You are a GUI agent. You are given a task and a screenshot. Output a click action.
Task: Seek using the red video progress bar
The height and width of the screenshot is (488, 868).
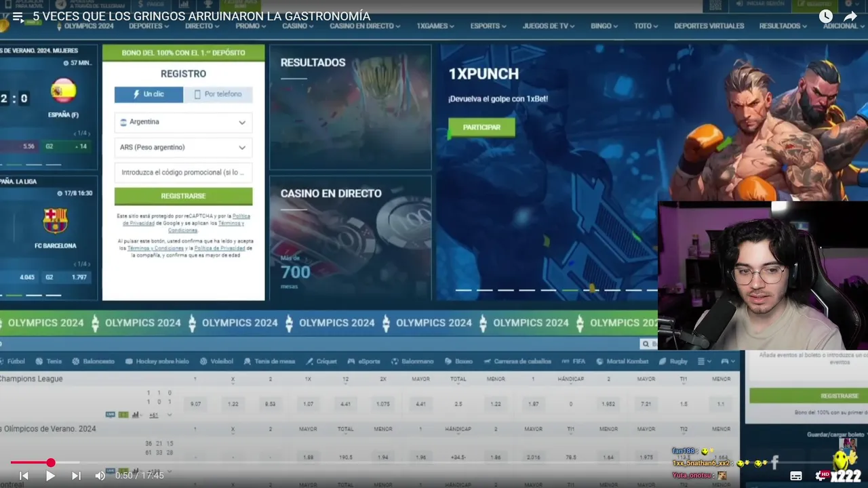[x=434, y=463]
